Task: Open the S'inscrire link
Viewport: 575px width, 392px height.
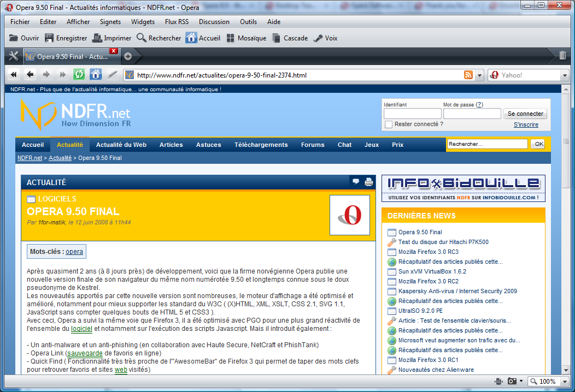Action: click(x=526, y=124)
